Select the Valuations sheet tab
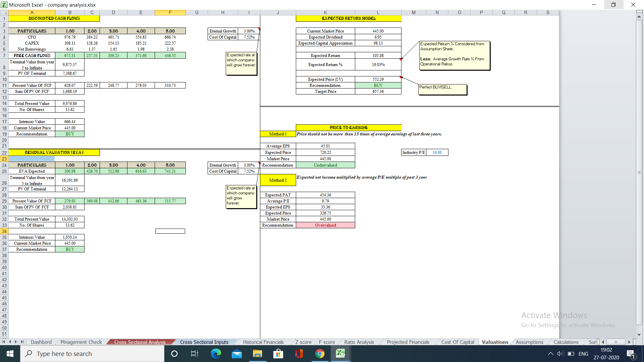 [x=495, y=342]
